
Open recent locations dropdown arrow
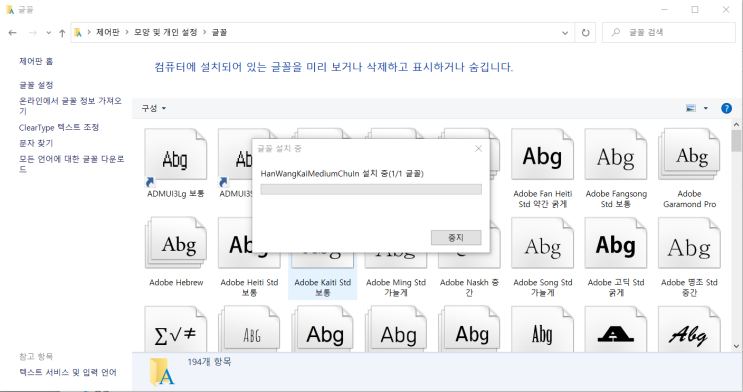tap(49, 33)
